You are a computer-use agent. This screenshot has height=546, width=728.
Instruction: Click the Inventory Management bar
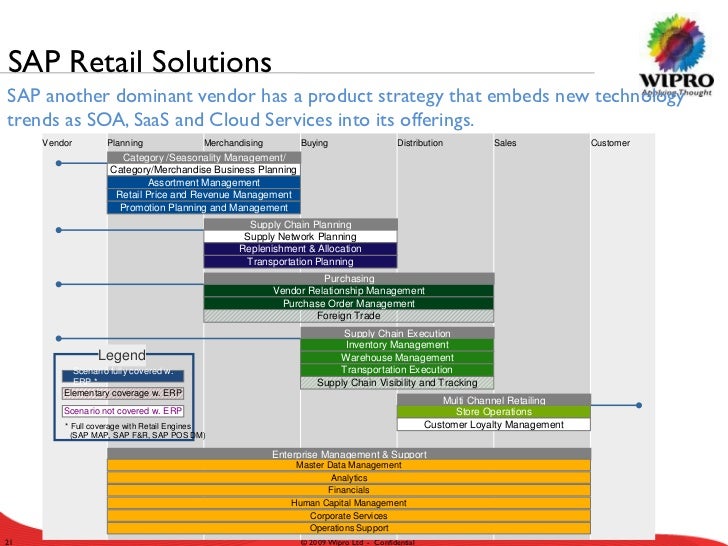point(397,345)
